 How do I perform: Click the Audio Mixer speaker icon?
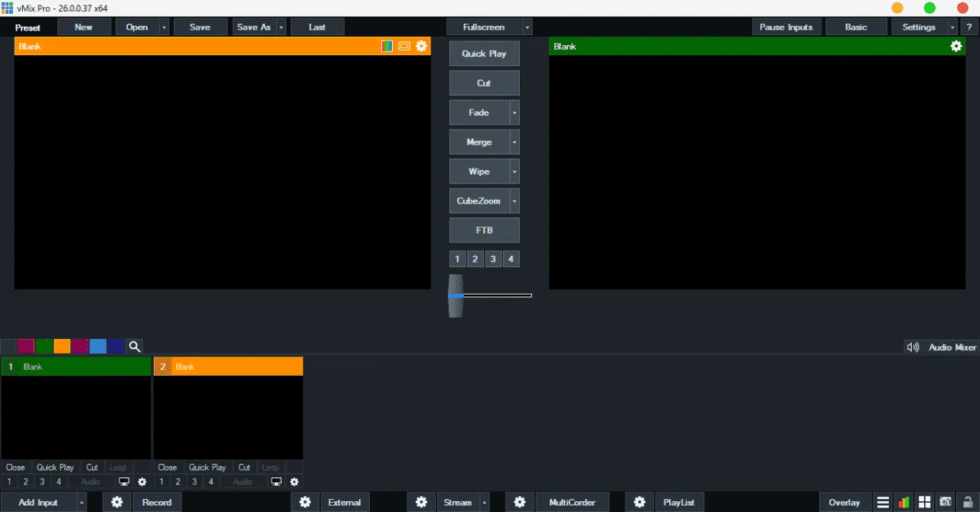tap(913, 347)
